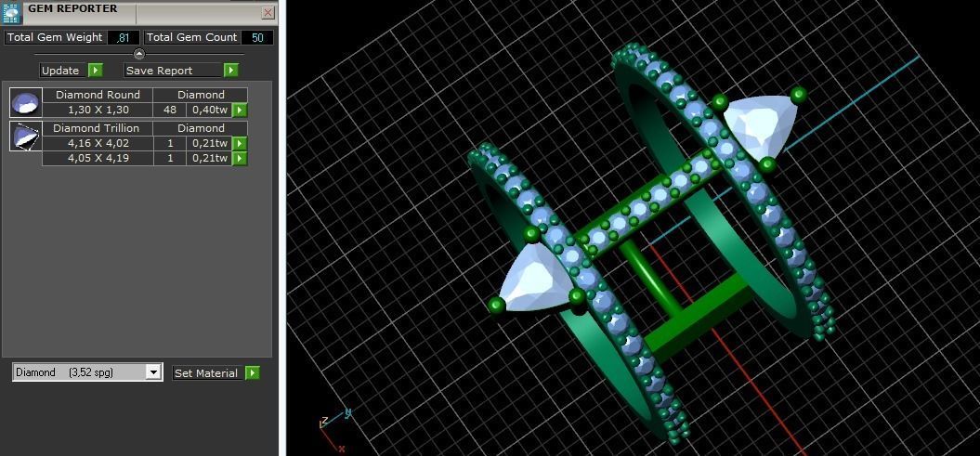Click green arrow beside Update

click(x=95, y=70)
